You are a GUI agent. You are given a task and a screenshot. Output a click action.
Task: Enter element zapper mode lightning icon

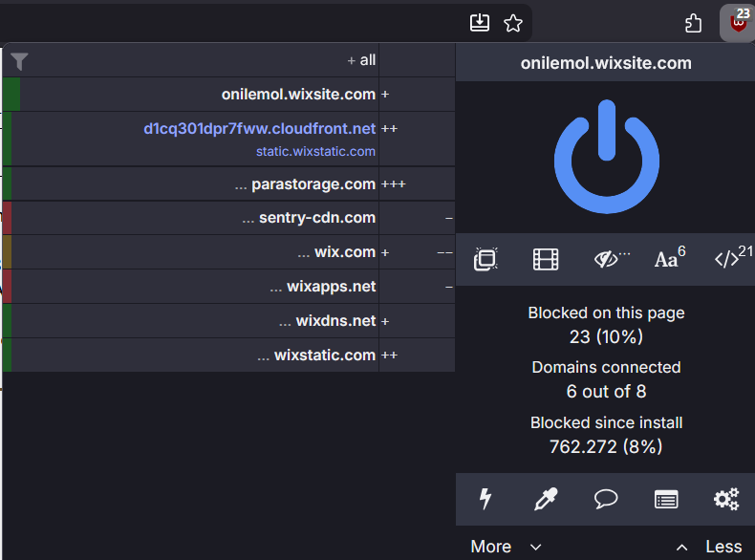[485, 499]
